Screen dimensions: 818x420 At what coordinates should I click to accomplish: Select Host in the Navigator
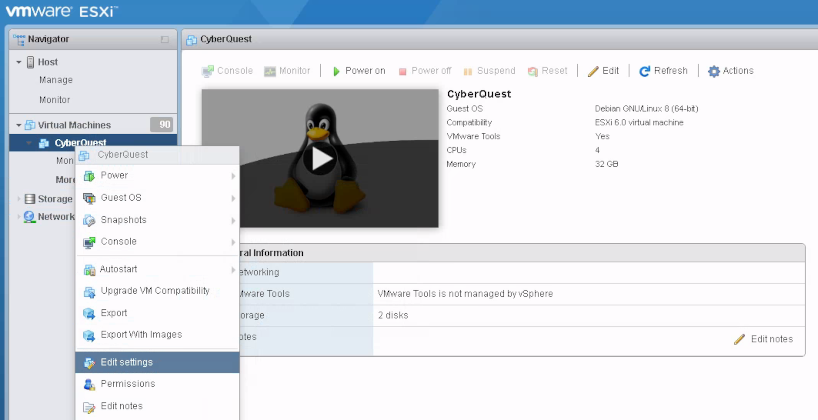[x=47, y=62]
